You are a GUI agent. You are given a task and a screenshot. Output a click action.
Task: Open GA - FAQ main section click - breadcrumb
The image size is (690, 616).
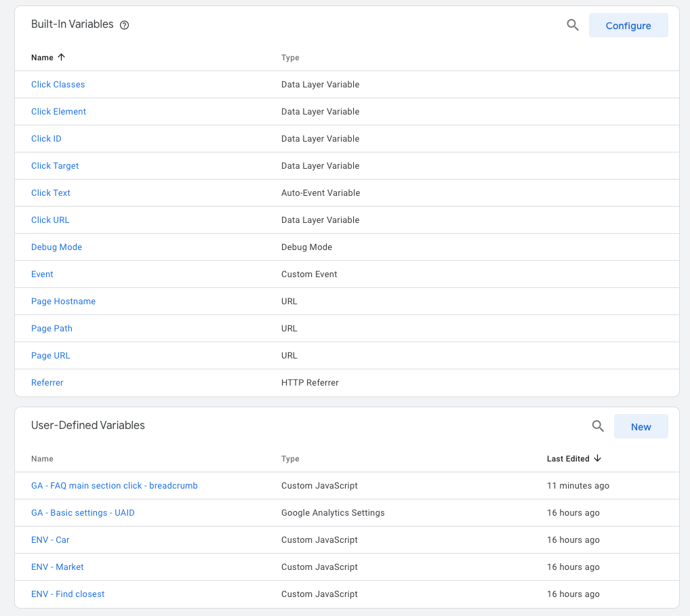click(x=115, y=486)
